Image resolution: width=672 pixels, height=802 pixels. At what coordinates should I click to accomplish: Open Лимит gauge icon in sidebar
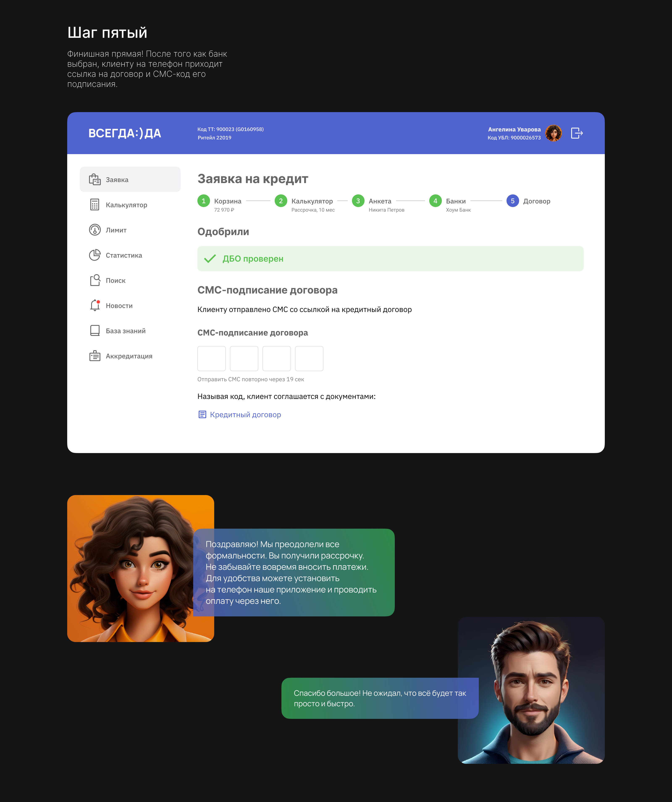(x=95, y=230)
